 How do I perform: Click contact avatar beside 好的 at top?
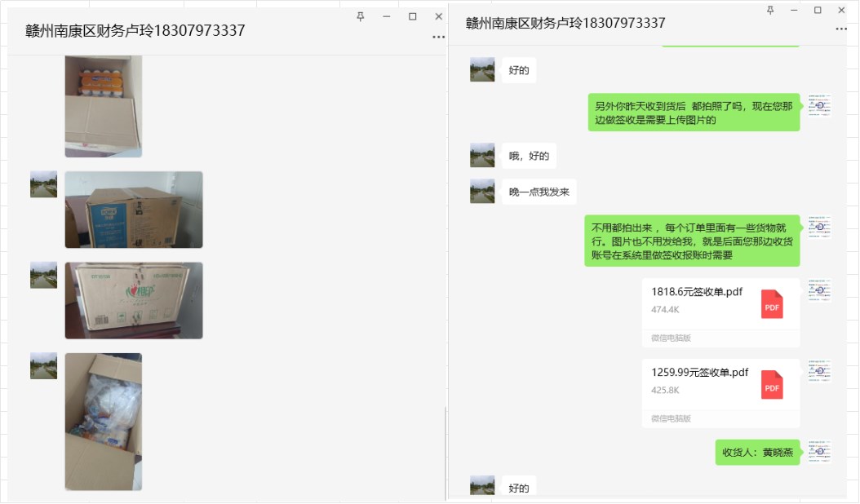[x=482, y=69]
